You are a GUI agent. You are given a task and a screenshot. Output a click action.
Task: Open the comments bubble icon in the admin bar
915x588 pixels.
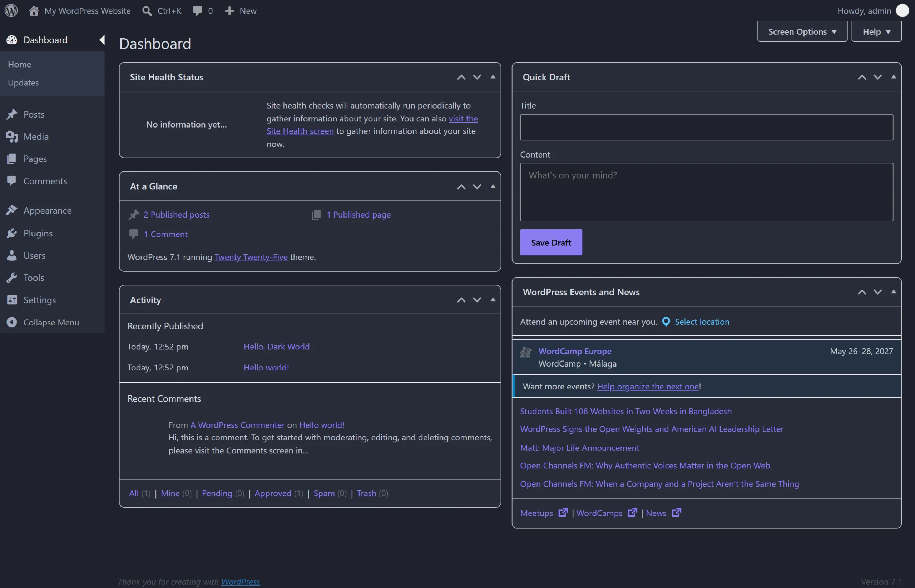pos(197,11)
